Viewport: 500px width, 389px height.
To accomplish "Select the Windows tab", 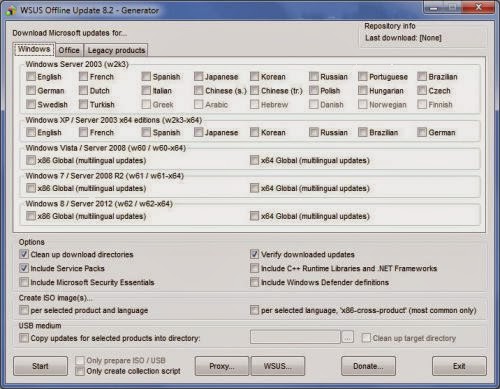I will pyautogui.click(x=34, y=49).
